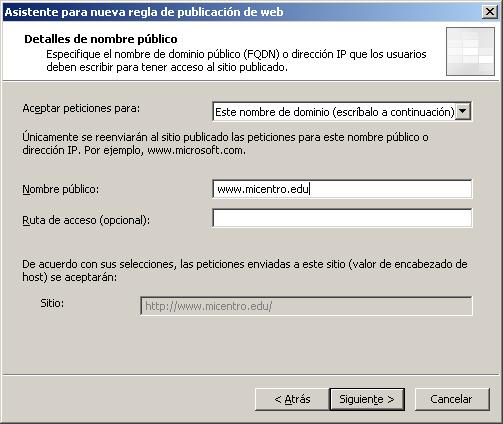Viewport: 503px width, 424px height.
Task: Click the 'De acuerdo con sus selecciones' text
Action: point(245,271)
